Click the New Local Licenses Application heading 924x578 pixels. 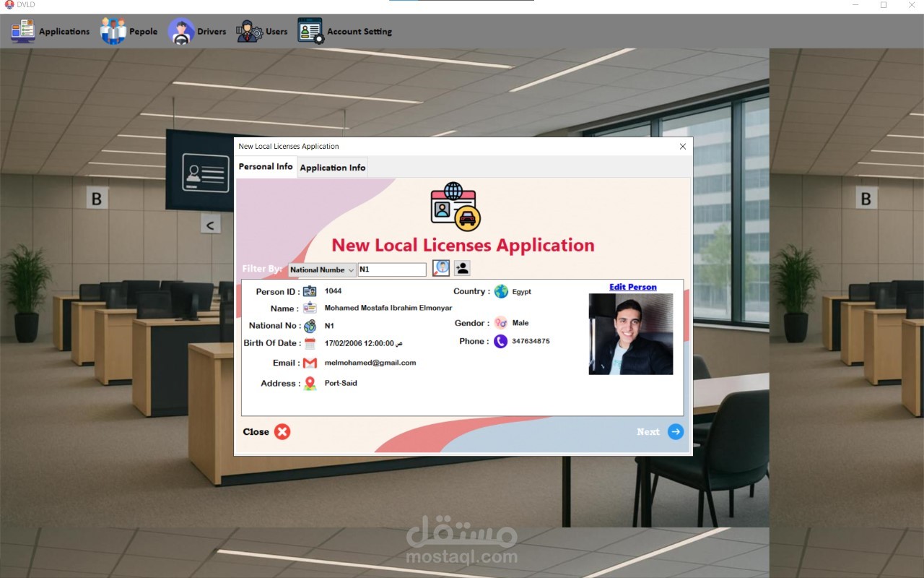point(463,245)
